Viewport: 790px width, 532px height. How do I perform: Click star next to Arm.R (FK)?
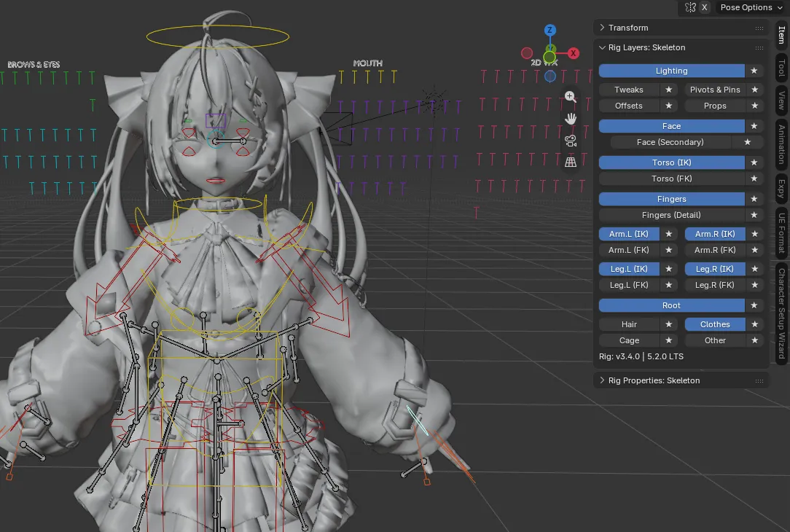click(x=755, y=250)
